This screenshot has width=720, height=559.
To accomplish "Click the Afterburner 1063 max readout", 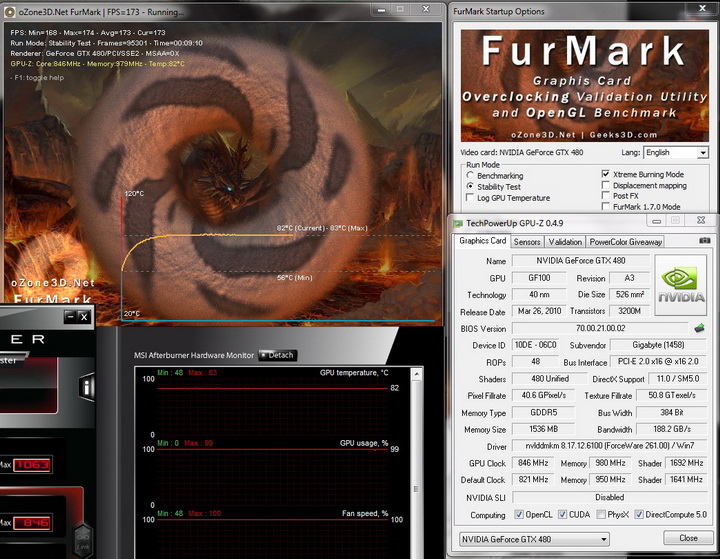I will (x=32, y=465).
